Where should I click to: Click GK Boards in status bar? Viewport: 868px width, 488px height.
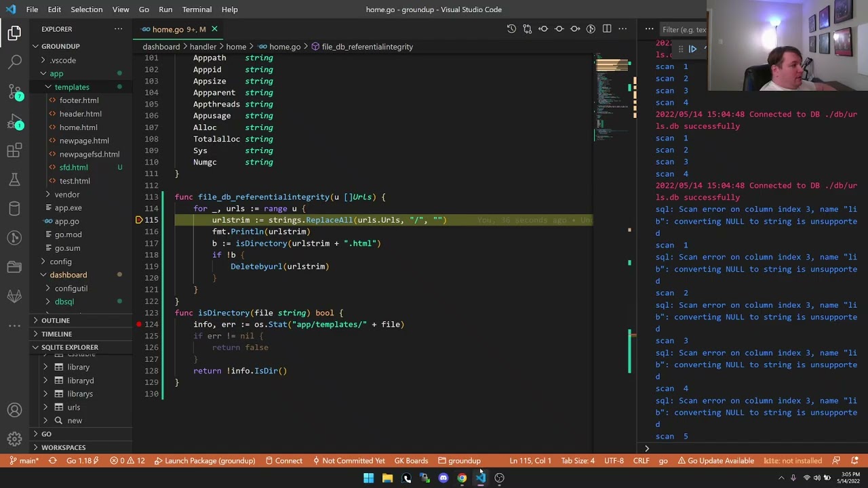pyautogui.click(x=411, y=461)
